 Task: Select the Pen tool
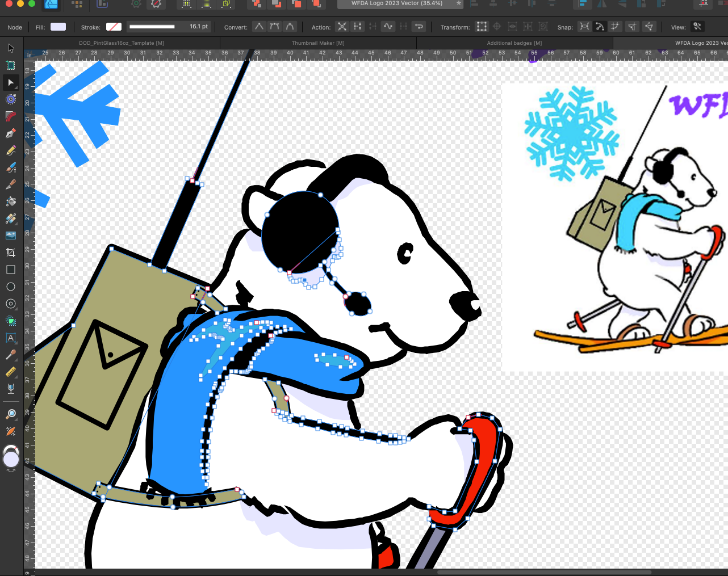coord(10,133)
